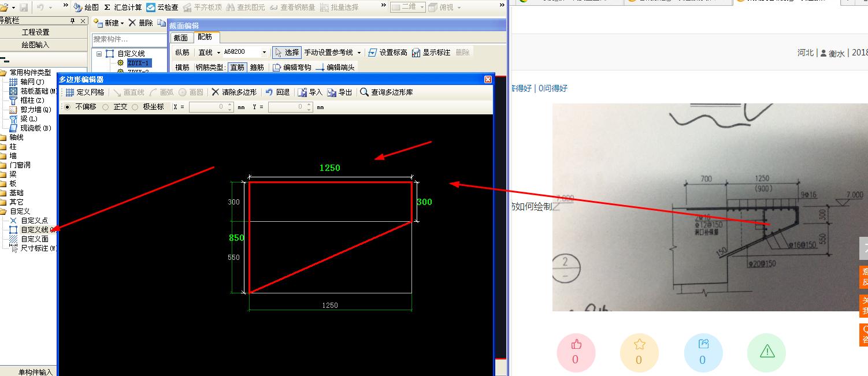Viewport: 868px width, 376px height.
Task: Click the thumbs-up like circle on webpage
Action: [x=576, y=352]
